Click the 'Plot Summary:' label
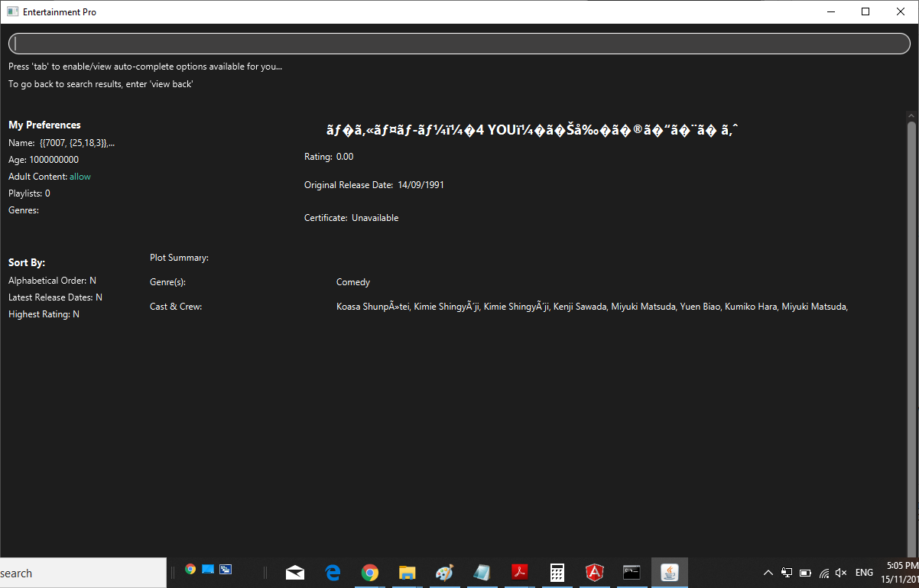 [x=179, y=258]
